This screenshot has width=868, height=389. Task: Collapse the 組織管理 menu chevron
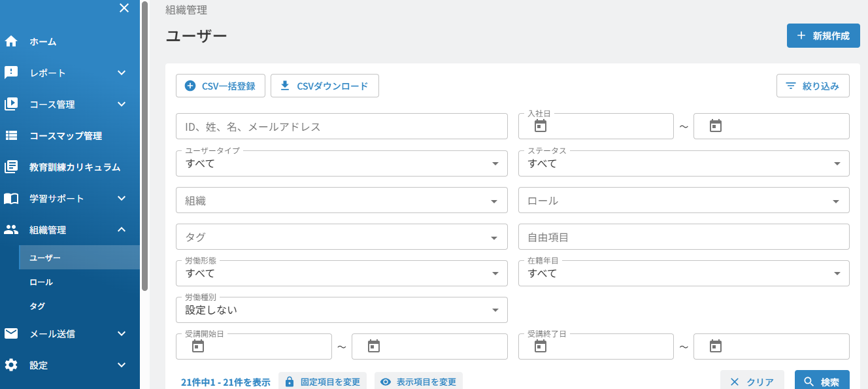coord(122,229)
